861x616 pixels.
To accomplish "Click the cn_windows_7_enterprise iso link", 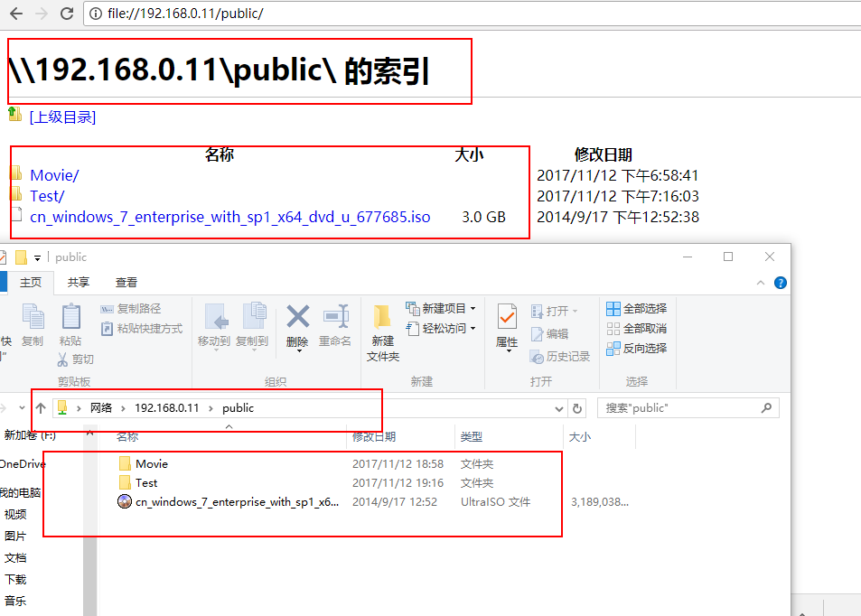I will tap(230, 217).
